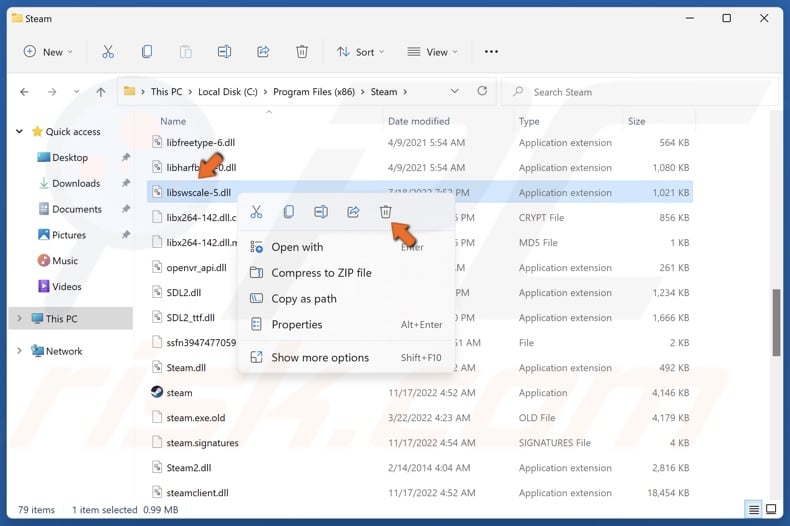The height and width of the screenshot is (526, 790).
Task: Sort by the Date modified column header
Action: coord(419,121)
